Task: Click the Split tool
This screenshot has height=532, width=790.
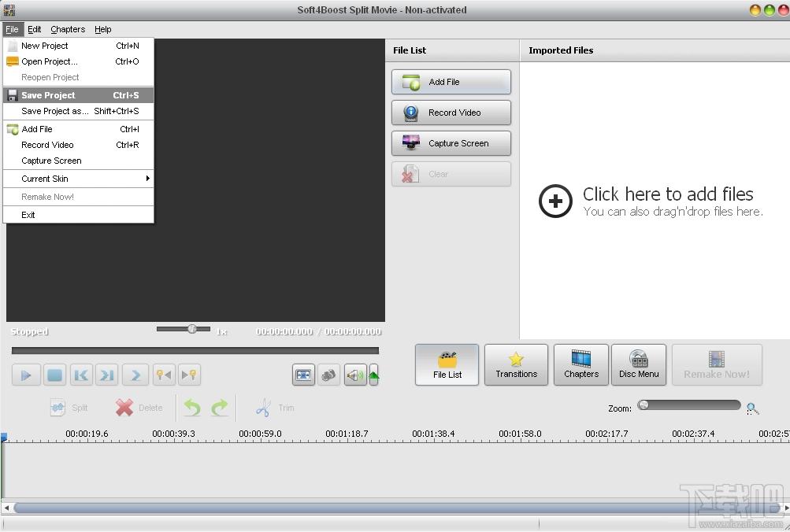Action: click(x=69, y=408)
